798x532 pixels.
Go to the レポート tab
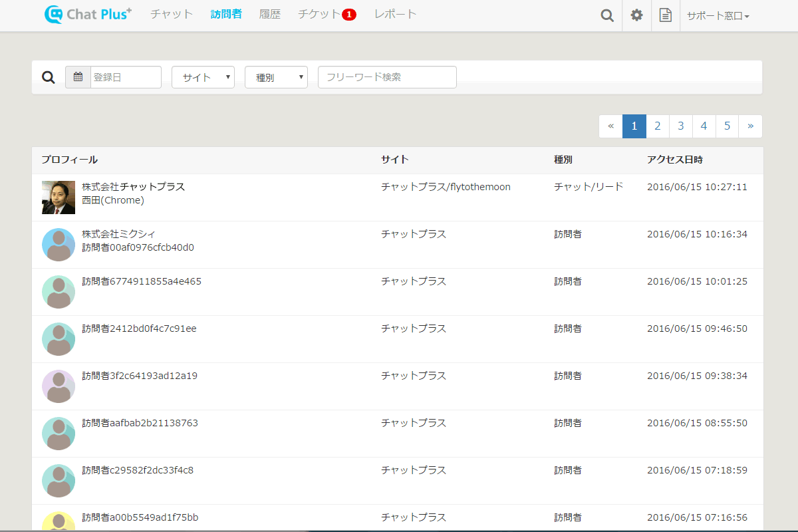pyautogui.click(x=396, y=14)
